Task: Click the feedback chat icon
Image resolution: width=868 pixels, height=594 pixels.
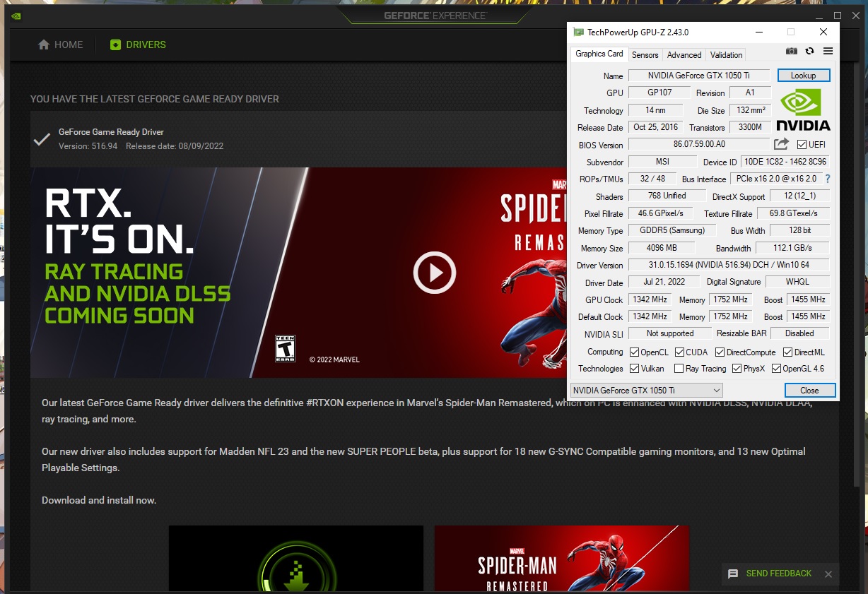Action: [x=733, y=574]
